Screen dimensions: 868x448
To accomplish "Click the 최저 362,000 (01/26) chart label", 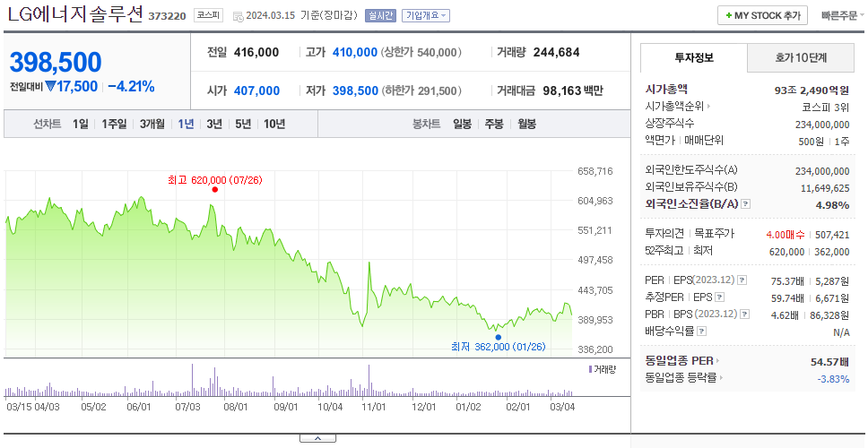I will [499, 348].
